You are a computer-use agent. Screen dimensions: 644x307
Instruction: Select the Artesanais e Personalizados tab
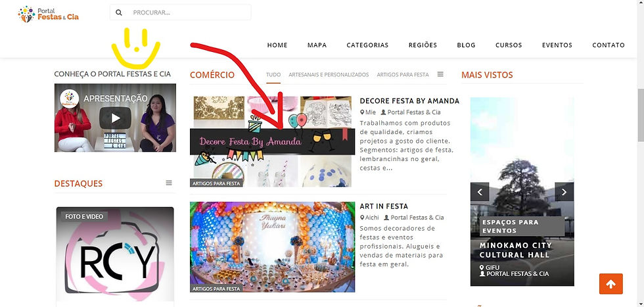(329, 75)
